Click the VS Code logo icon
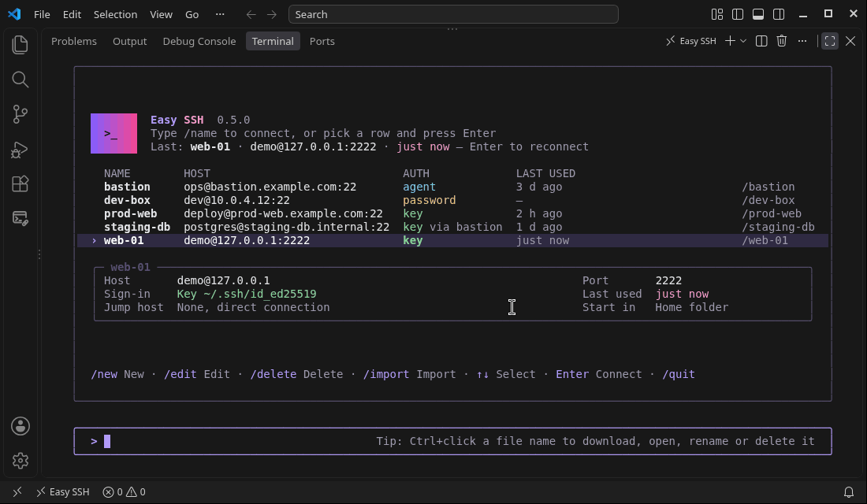Image resolution: width=867 pixels, height=504 pixels. point(14,14)
